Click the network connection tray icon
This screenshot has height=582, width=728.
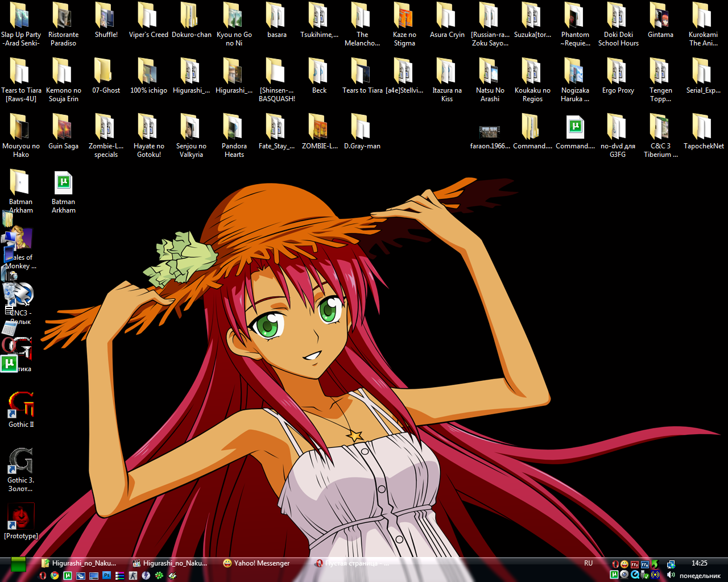(x=671, y=564)
